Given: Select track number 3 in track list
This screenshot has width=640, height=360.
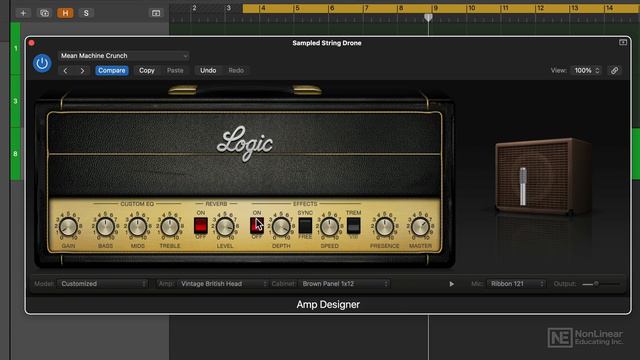Looking at the screenshot, I should 16,101.
